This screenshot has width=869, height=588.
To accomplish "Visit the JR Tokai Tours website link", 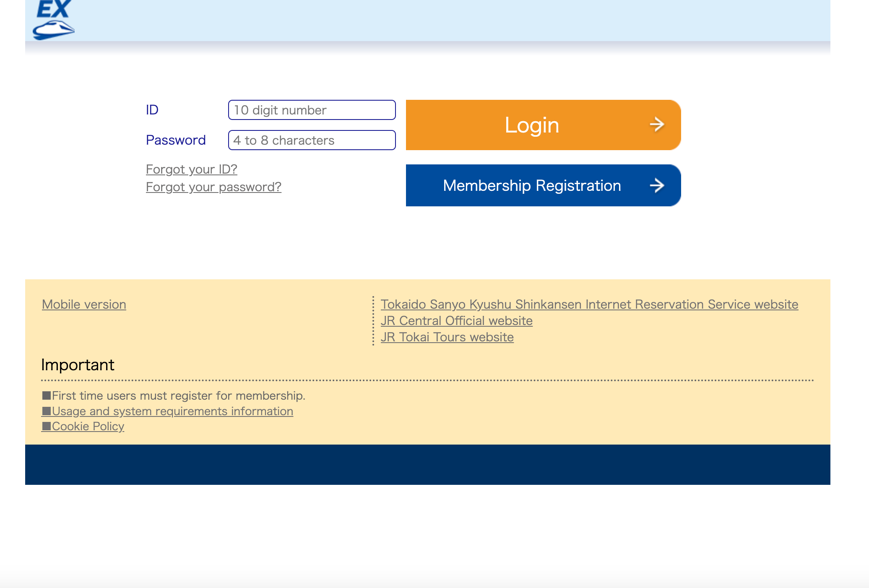I will [x=447, y=337].
